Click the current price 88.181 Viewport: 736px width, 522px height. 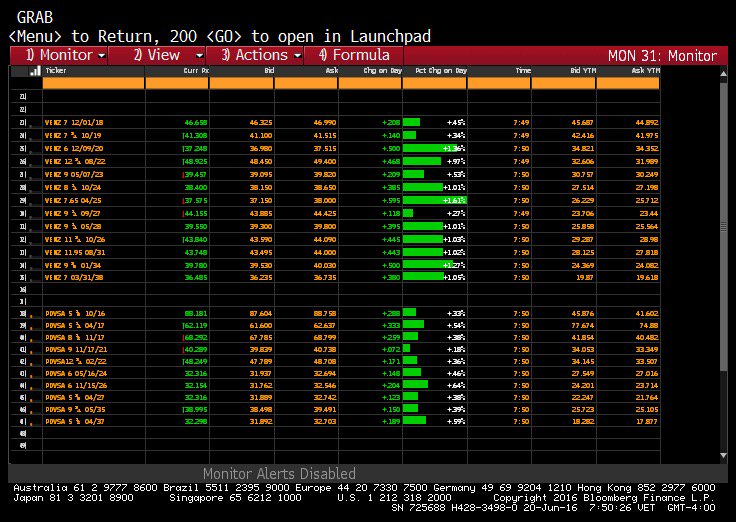pyautogui.click(x=196, y=314)
